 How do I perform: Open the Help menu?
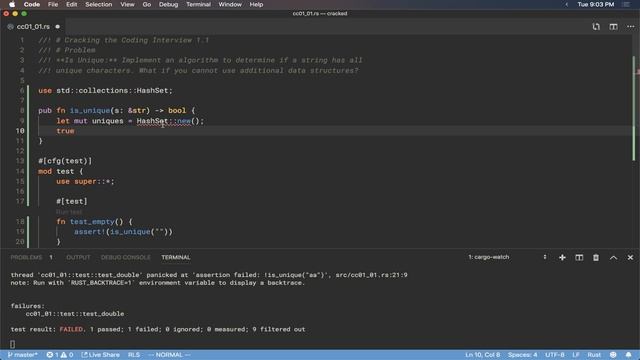coord(256,4)
